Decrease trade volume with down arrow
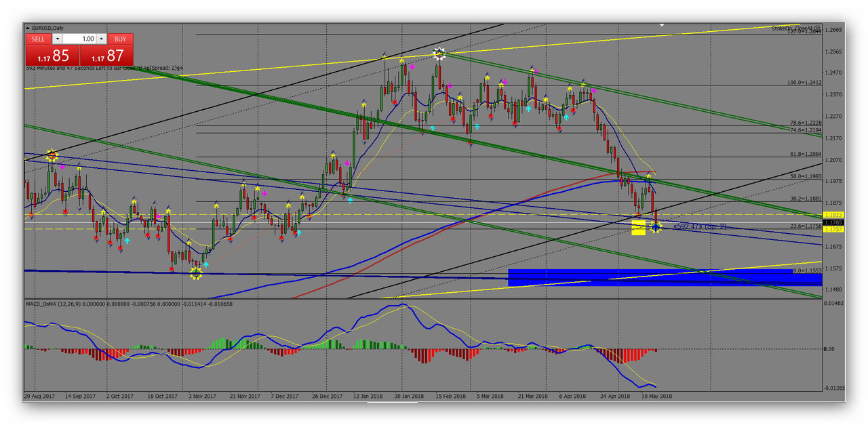 click(58, 39)
